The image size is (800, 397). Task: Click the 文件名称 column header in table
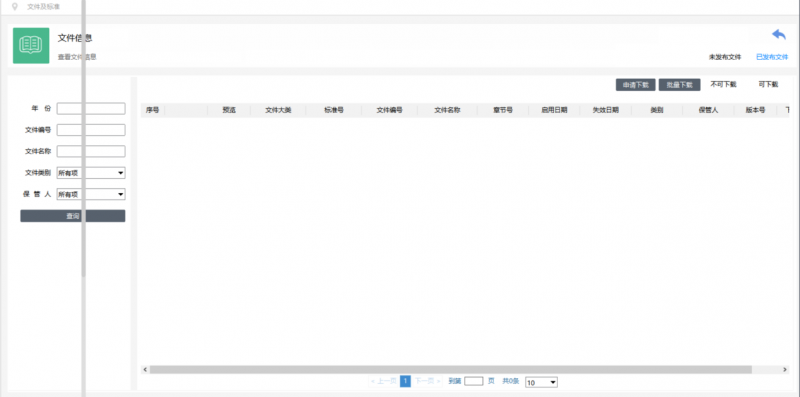click(x=447, y=110)
